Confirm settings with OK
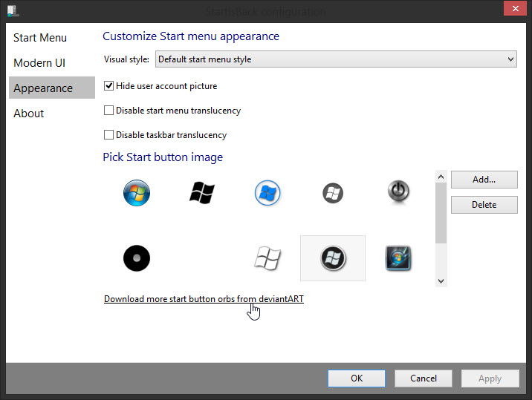Image resolution: width=532 pixels, height=400 pixels. point(357,378)
